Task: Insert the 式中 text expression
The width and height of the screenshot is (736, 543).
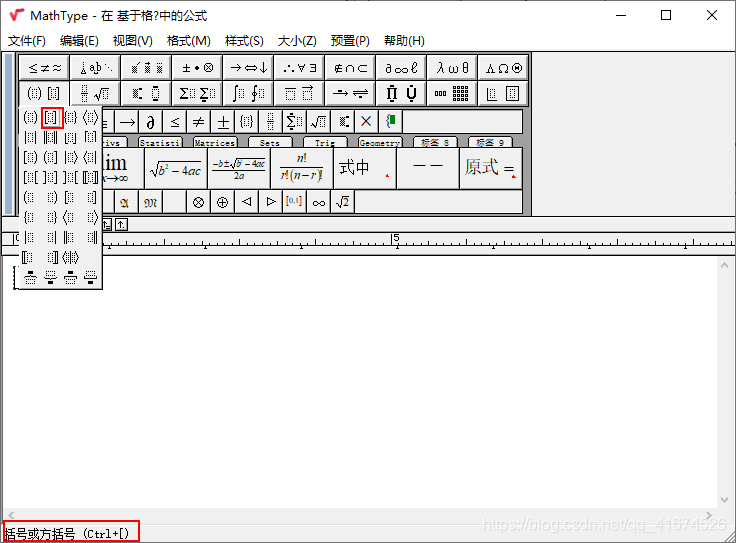Action: pyautogui.click(x=365, y=169)
